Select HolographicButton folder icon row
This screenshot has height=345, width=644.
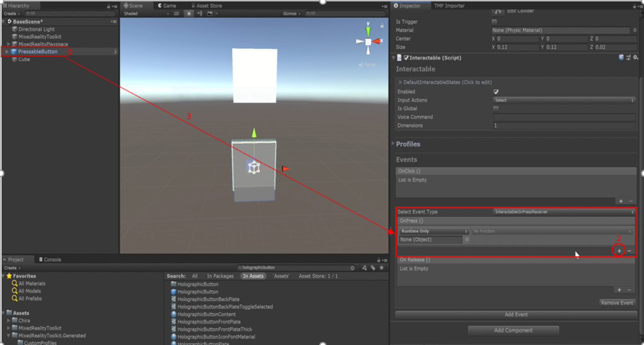point(194,284)
